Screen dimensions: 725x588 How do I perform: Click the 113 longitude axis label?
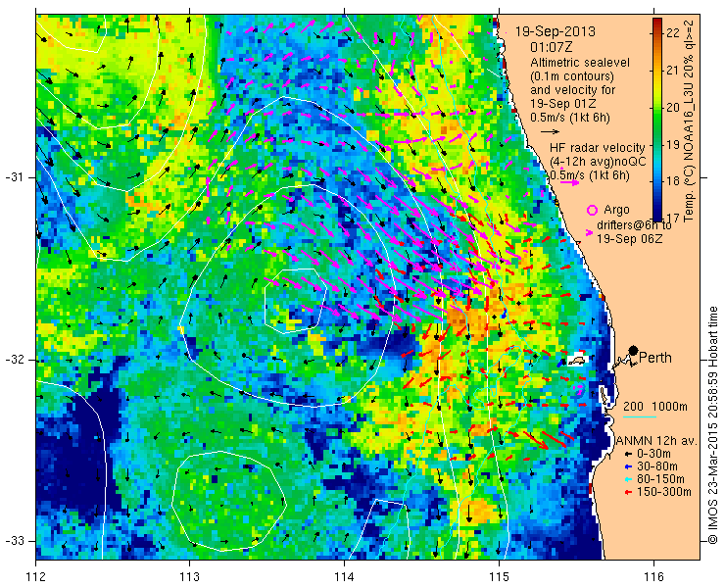189,577
